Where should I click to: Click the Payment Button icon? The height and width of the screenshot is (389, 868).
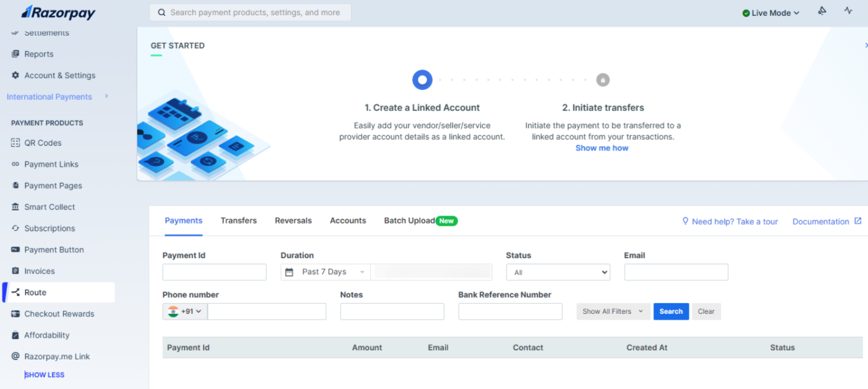tap(15, 249)
